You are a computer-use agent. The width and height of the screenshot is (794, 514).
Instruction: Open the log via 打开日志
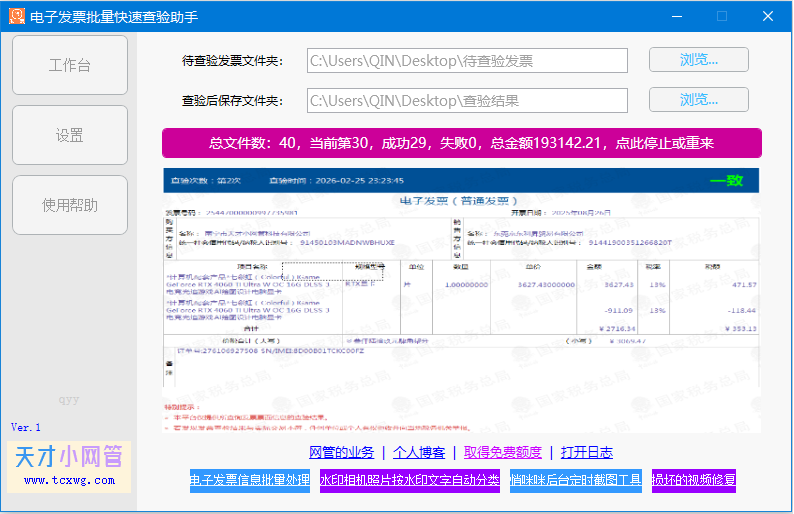click(x=586, y=452)
